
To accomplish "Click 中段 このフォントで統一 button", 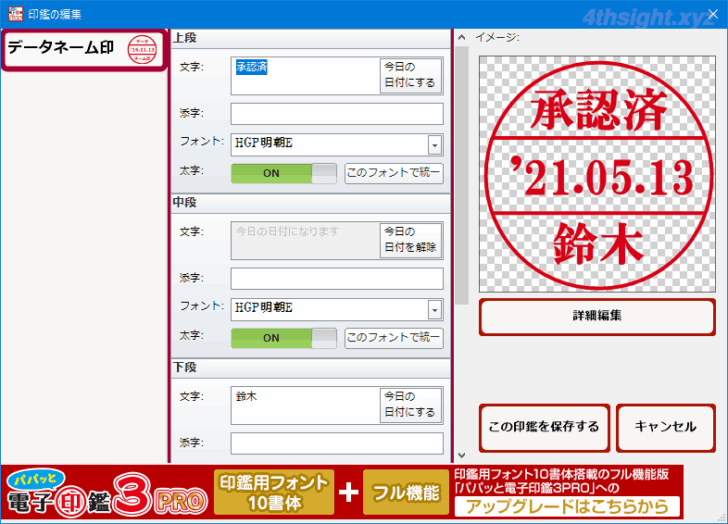I will (x=394, y=338).
